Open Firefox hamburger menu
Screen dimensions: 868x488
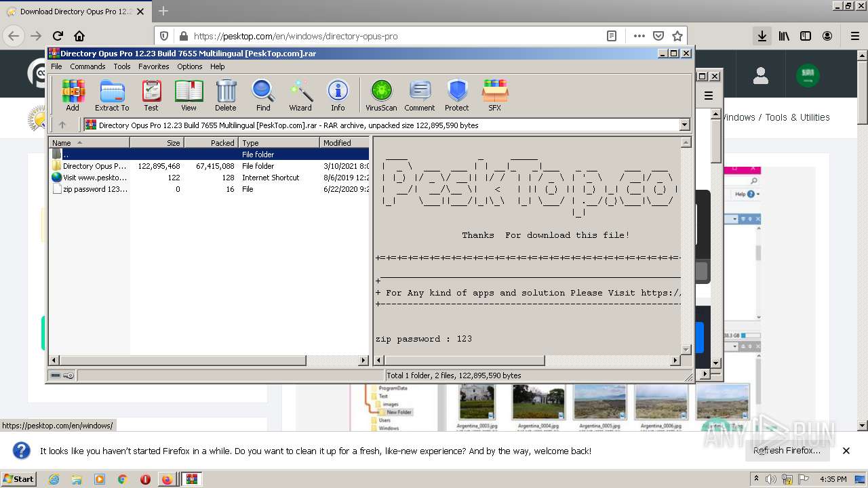tap(854, 36)
